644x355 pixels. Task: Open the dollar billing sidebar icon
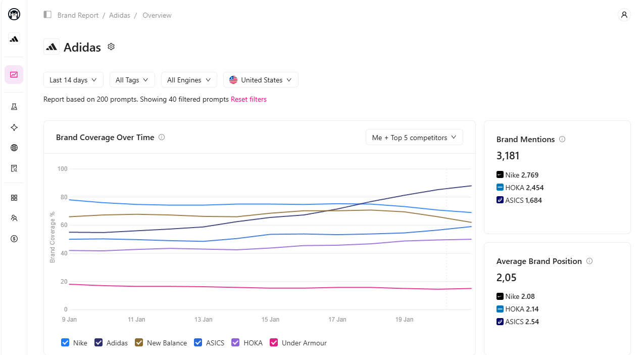tap(14, 239)
